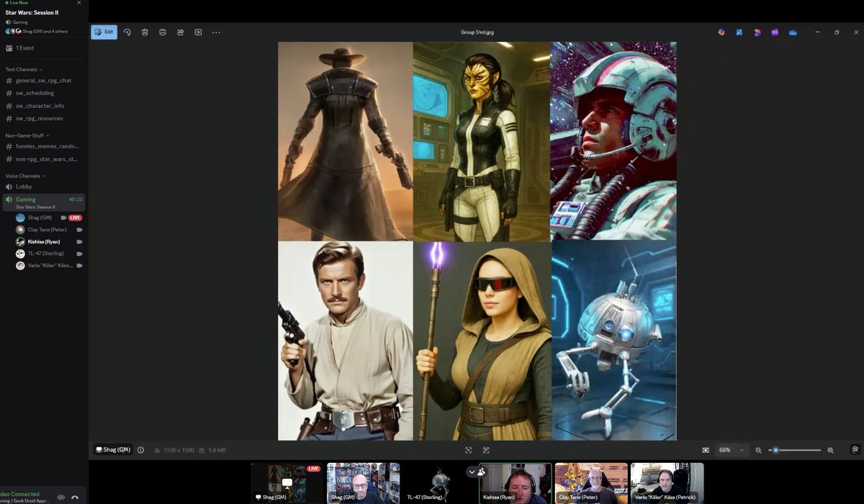
Task: Disconnect from voice with the hang-up icon
Action: (x=75, y=498)
